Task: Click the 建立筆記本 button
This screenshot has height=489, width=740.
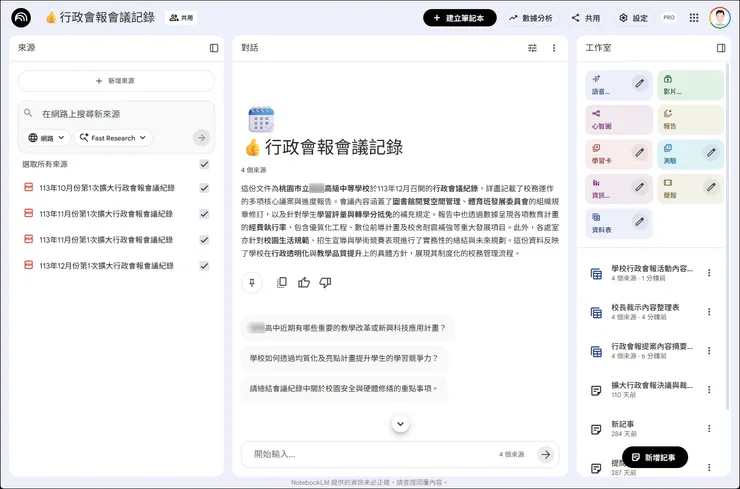Action: 460,18
